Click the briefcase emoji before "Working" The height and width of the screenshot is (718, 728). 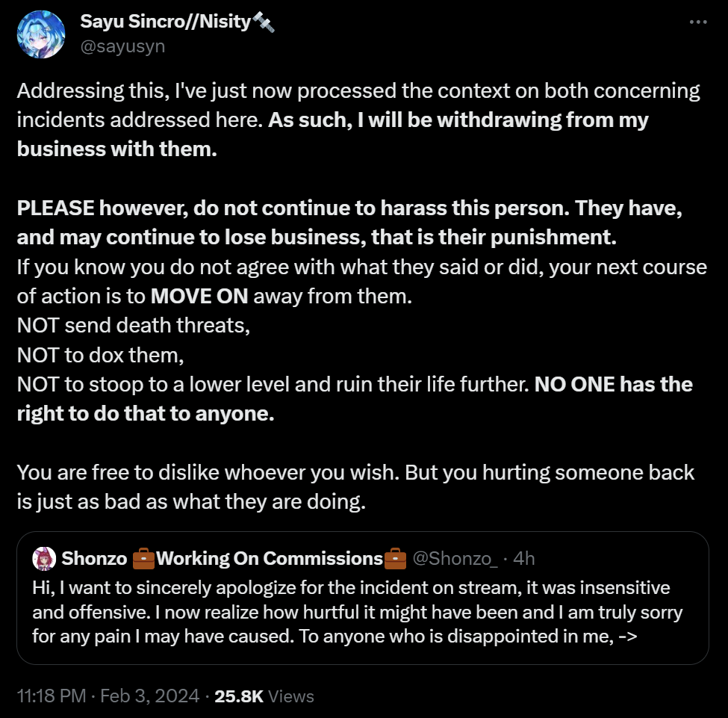click(x=143, y=558)
